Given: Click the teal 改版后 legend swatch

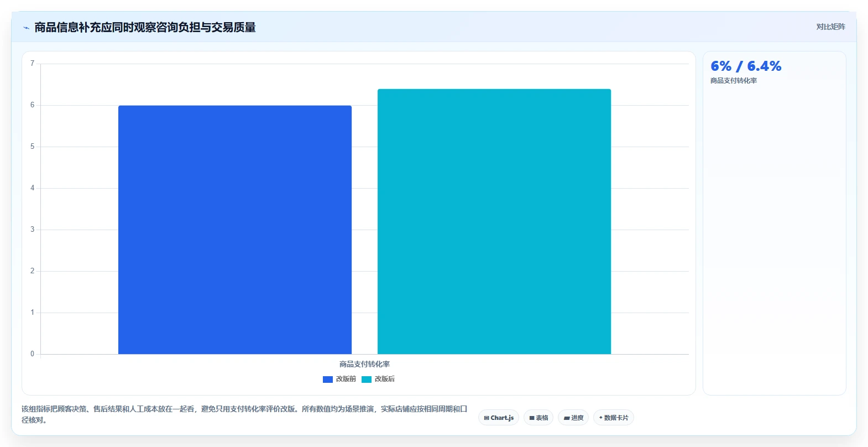Looking at the screenshot, I should tap(367, 380).
